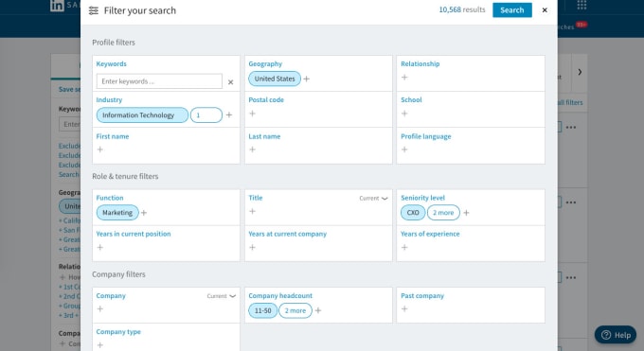Add a Postal code filter
This screenshot has height=351, width=644.
tap(253, 114)
